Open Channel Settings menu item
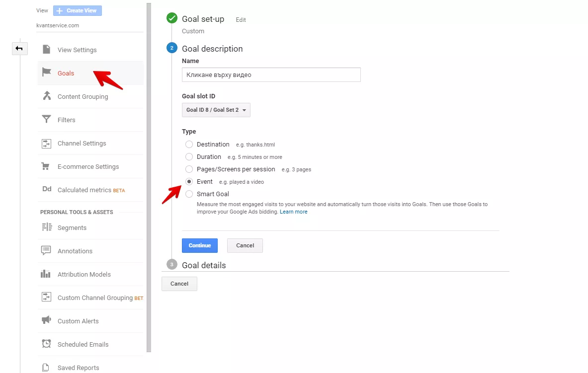The width and height of the screenshot is (588, 373). pyautogui.click(x=90, y=143)
